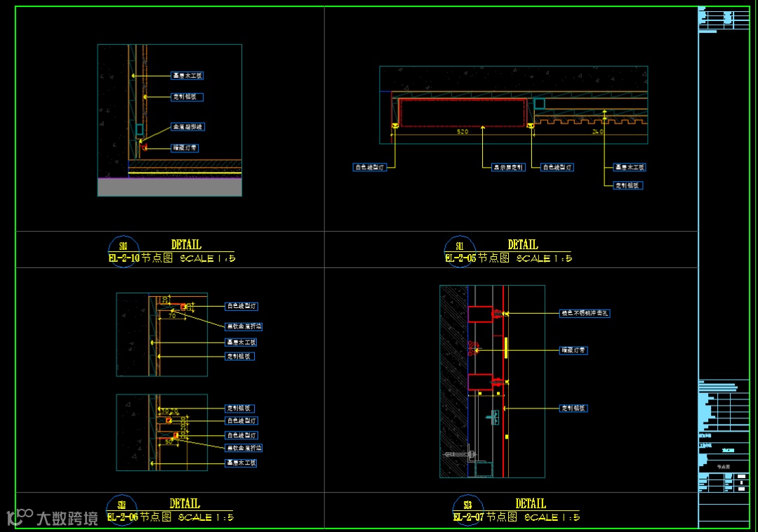758x532 pixels.
Task: Select the EL-2-06 节点图 title text
Action: 139,517
